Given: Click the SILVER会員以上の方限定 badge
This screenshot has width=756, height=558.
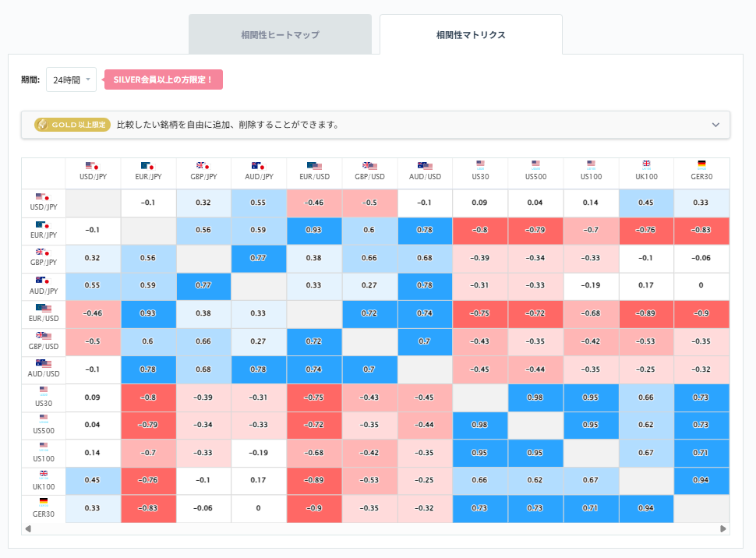Looking at the screenshot, I should [163, 79].
